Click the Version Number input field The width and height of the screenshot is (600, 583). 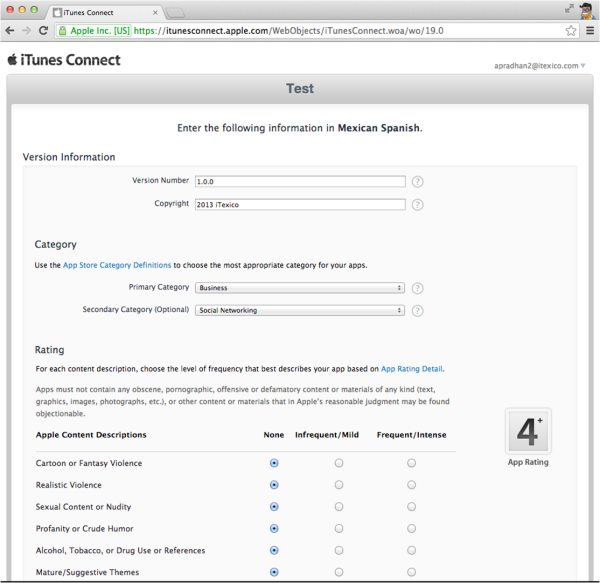click(300, 181)
